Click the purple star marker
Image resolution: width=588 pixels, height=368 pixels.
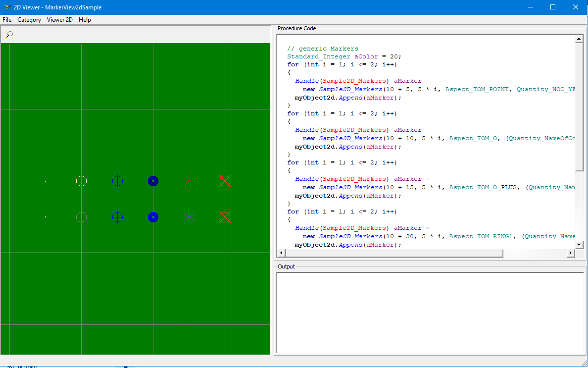pos(189,217)
